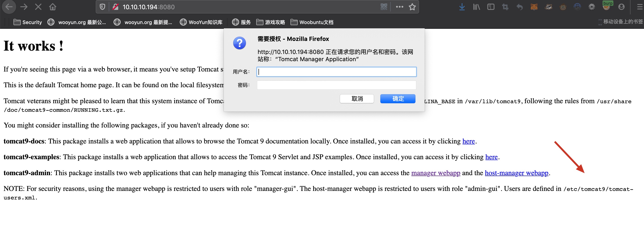
Task: Click the 取消 cancel button
Action: (x=357, y=99)
